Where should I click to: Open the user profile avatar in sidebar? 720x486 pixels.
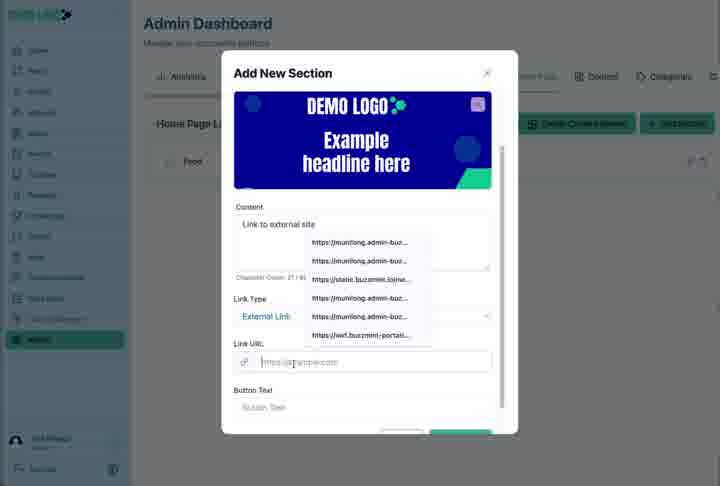click(x=16, y=441)
